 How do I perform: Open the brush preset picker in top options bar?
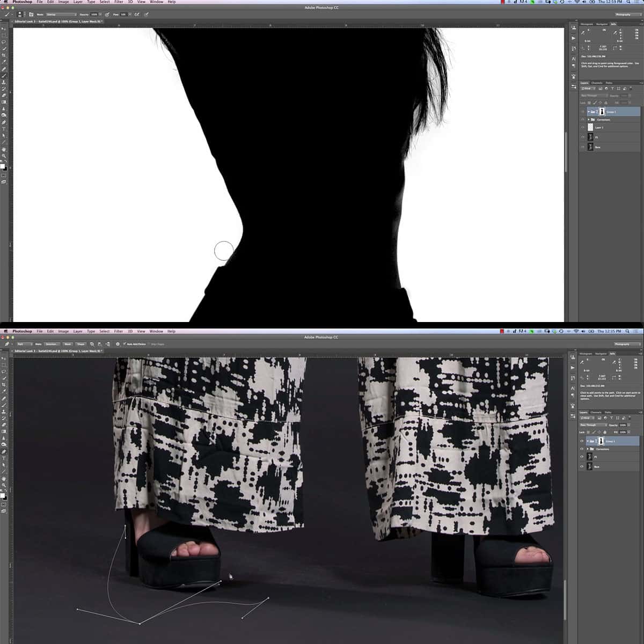coord(23,15)
